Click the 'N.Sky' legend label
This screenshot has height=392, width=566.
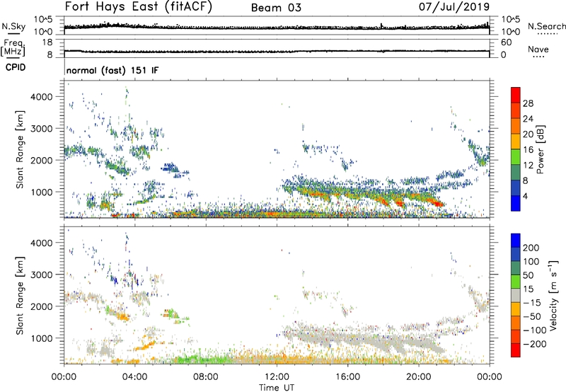point(13,26)
